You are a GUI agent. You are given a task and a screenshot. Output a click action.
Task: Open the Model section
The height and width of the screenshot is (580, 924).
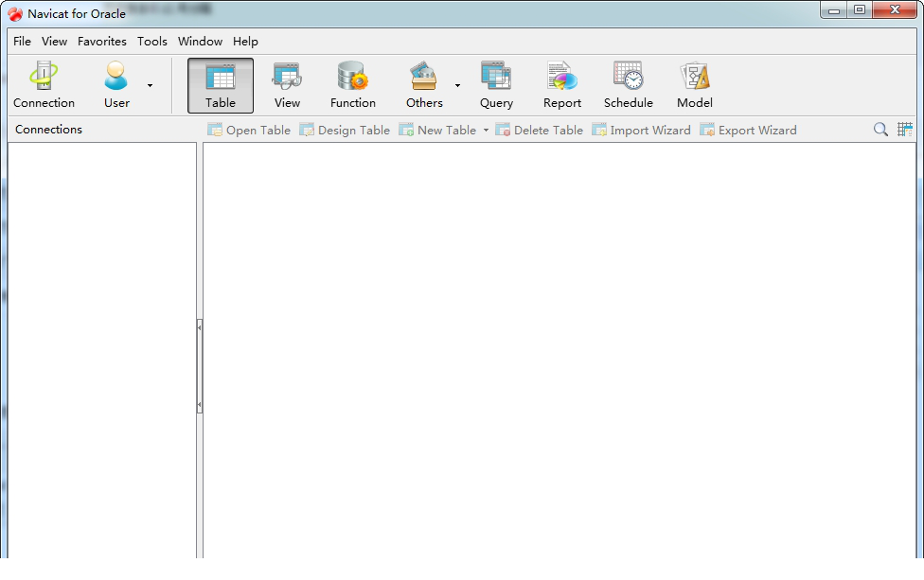pyautogui.click(x=695, y=85)
